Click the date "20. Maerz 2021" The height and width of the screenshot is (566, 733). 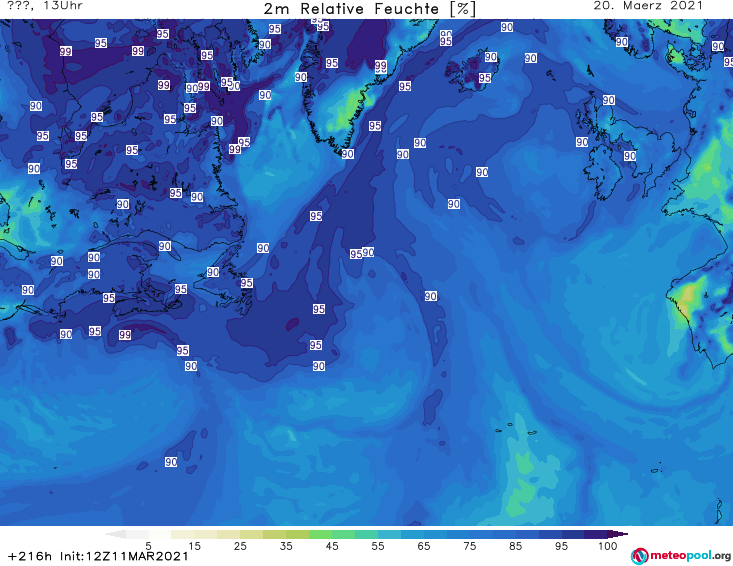click(648, 6)
